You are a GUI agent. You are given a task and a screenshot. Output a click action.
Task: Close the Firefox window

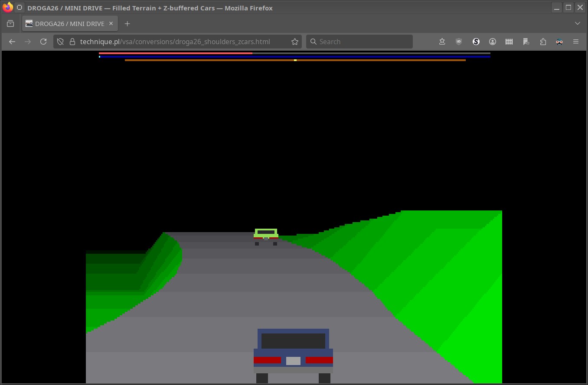point(580,7)
